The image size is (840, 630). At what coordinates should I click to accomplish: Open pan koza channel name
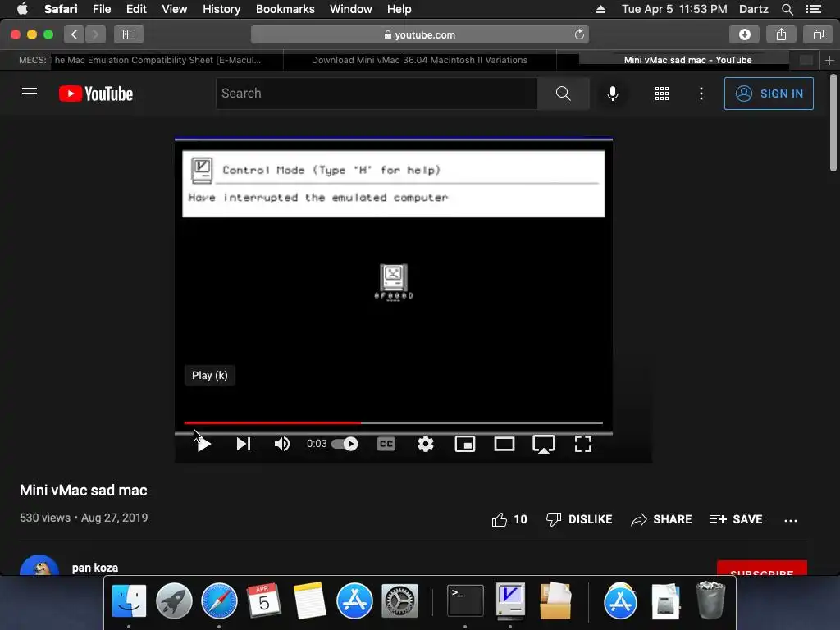(95, 568)
